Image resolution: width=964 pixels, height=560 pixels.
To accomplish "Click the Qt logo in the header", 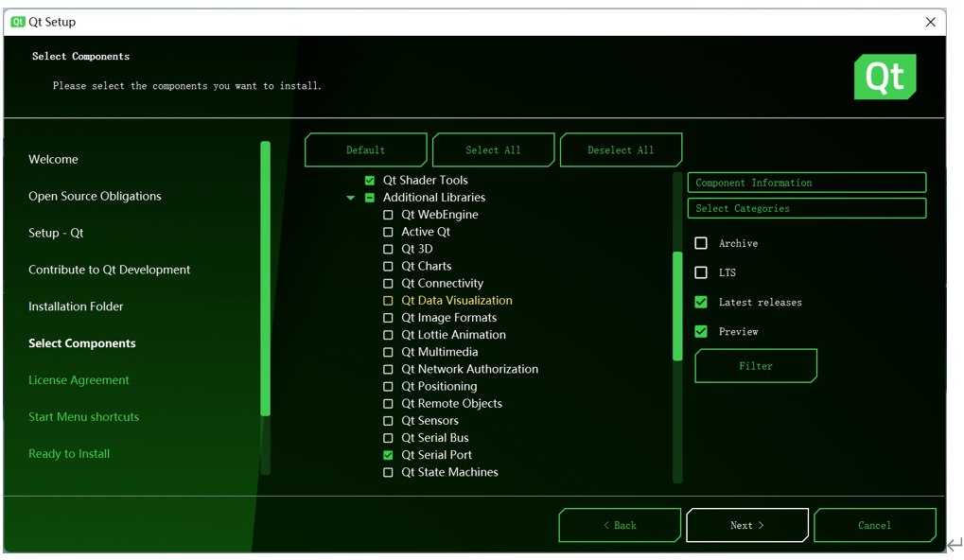I will [885, 77].
